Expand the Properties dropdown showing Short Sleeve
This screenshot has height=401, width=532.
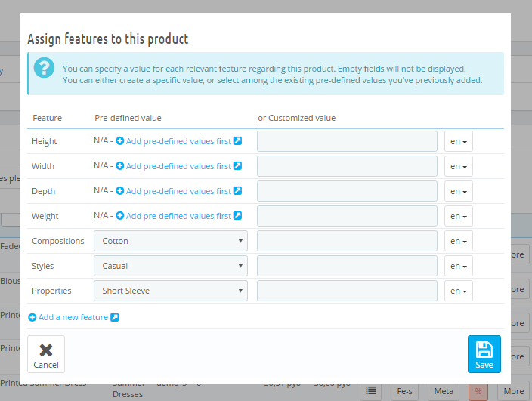coord(171,291)
